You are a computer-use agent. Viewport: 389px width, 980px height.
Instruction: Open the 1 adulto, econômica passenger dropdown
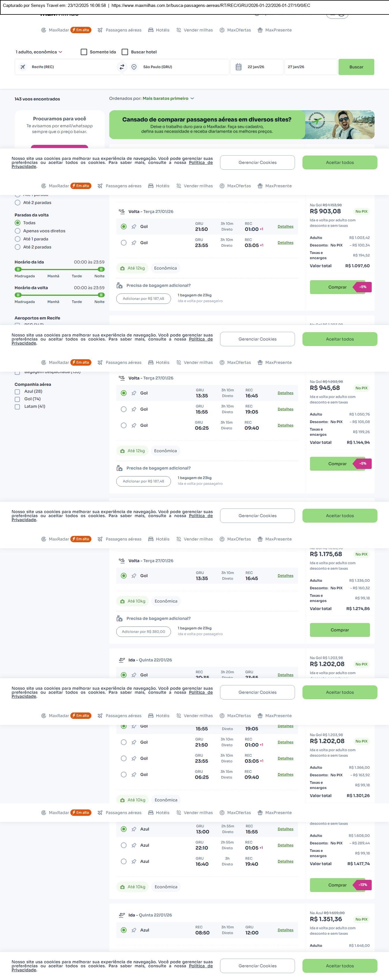(39, 52)
